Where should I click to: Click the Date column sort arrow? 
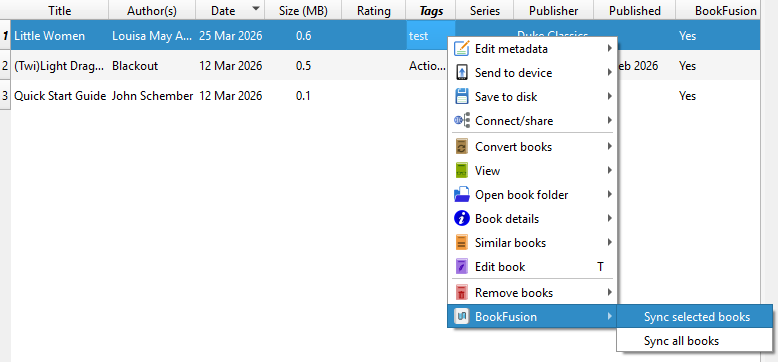256,8
